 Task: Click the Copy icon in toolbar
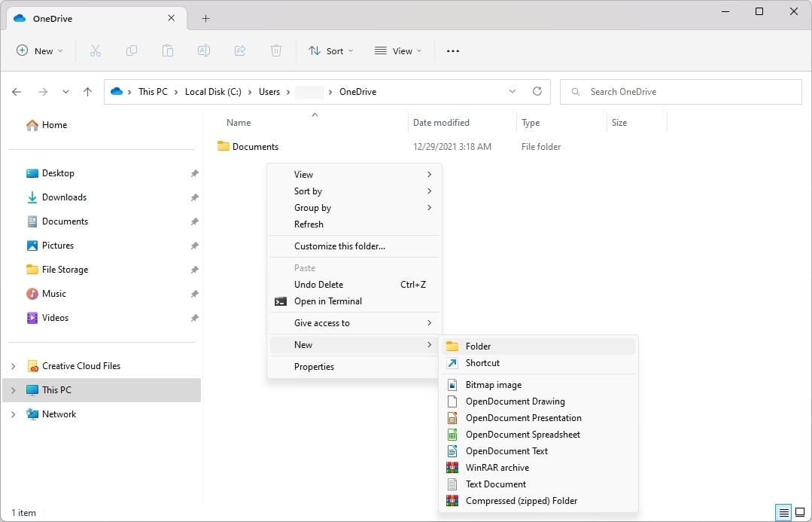[132, 50]
